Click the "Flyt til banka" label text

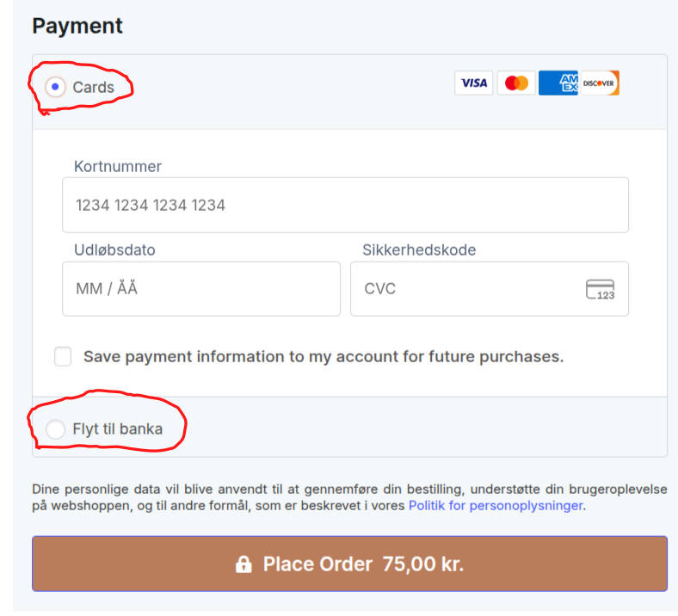coord(117,428)
